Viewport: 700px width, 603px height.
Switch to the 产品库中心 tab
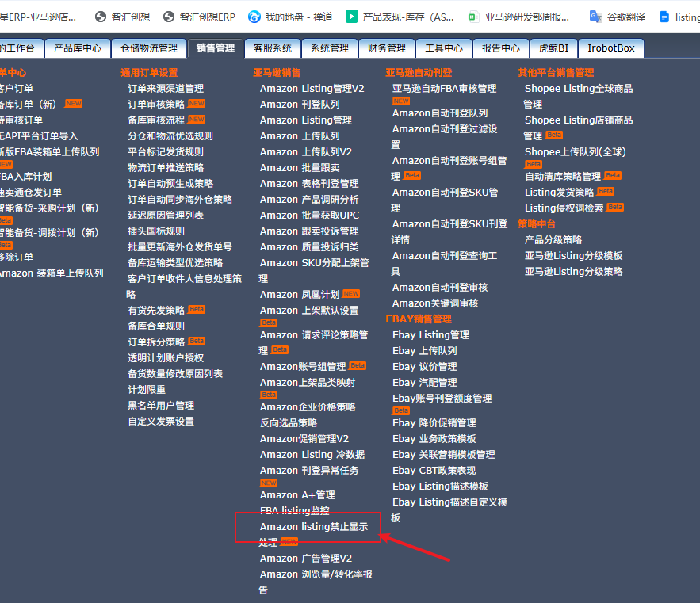click(x=78, y=48)
